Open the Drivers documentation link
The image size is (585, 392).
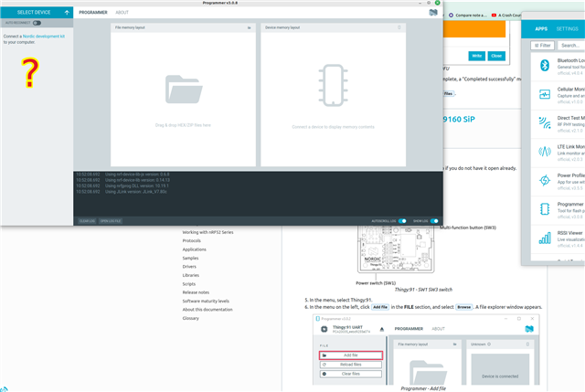tap(189, 267)
